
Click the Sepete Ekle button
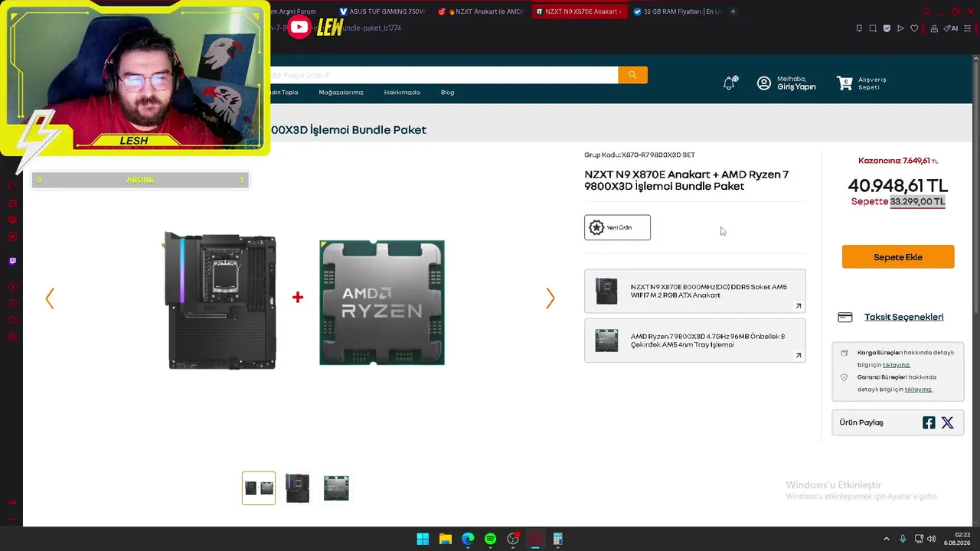pyautogui.click(x=898, y=257)
